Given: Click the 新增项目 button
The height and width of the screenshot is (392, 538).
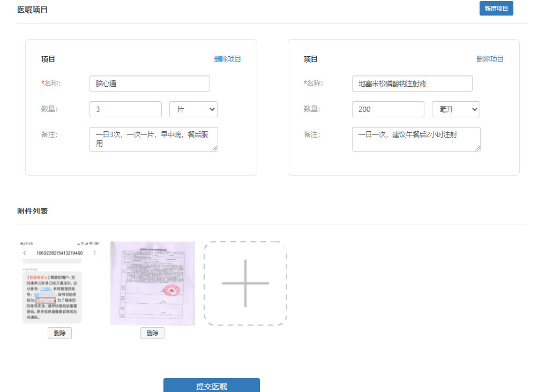Looking at the screenshot, I should [x=496, y=8].
